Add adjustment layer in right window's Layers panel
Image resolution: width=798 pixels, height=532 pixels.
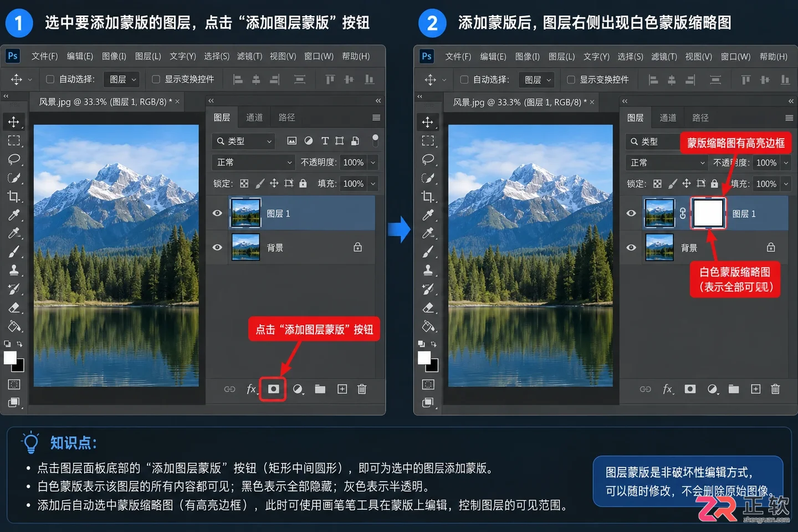point(713,389)
